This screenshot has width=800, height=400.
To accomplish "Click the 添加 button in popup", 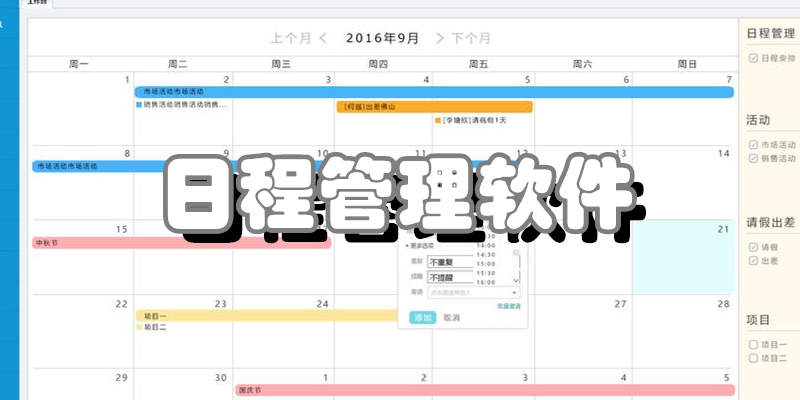I will (x=422, y=317).
